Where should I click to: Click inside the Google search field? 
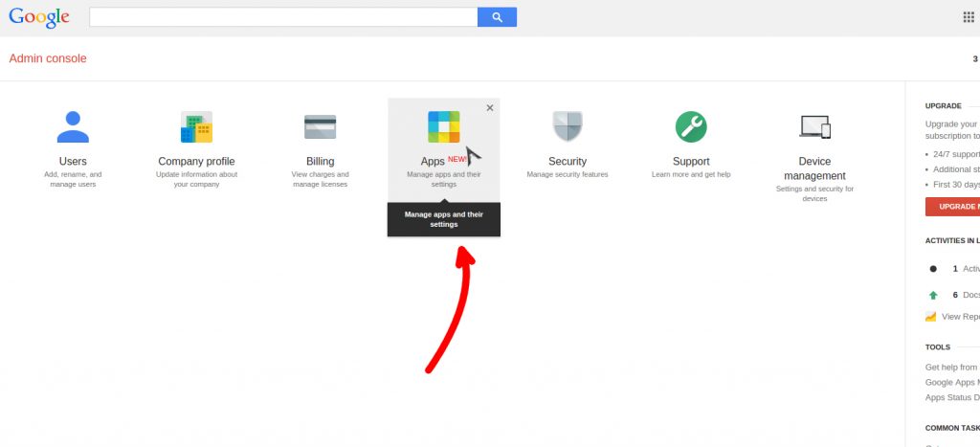tap(283, 17)
